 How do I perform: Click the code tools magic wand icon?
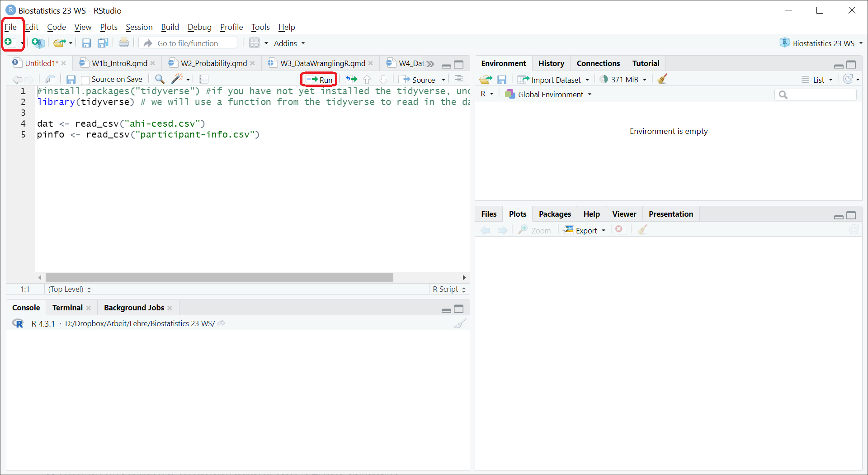[x=177, y=79]
